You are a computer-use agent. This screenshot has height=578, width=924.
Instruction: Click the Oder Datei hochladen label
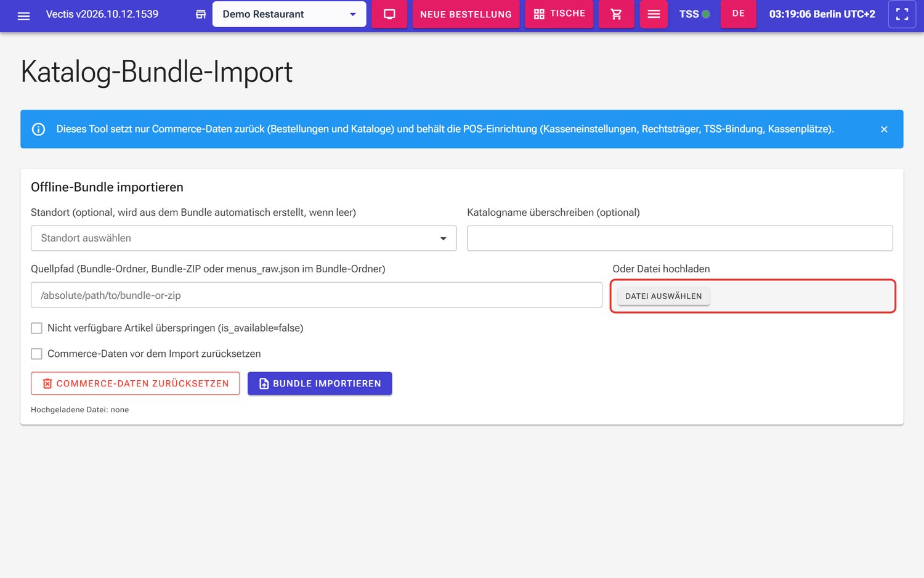pos(661,269)
